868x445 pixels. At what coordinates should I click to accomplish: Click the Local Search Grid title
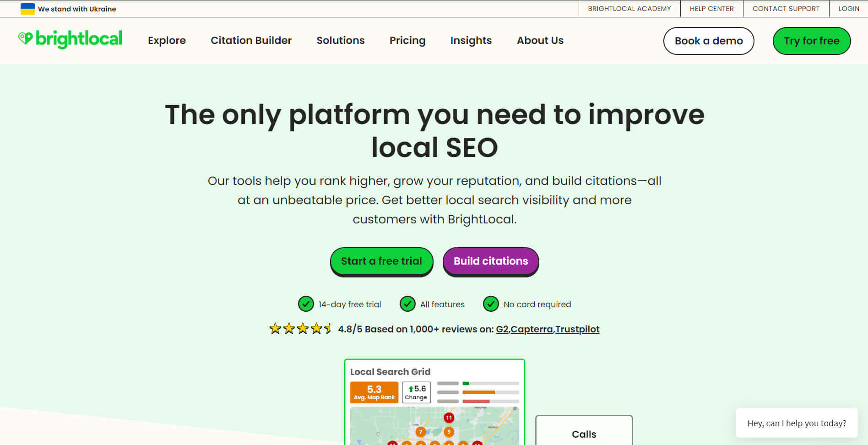390,372
